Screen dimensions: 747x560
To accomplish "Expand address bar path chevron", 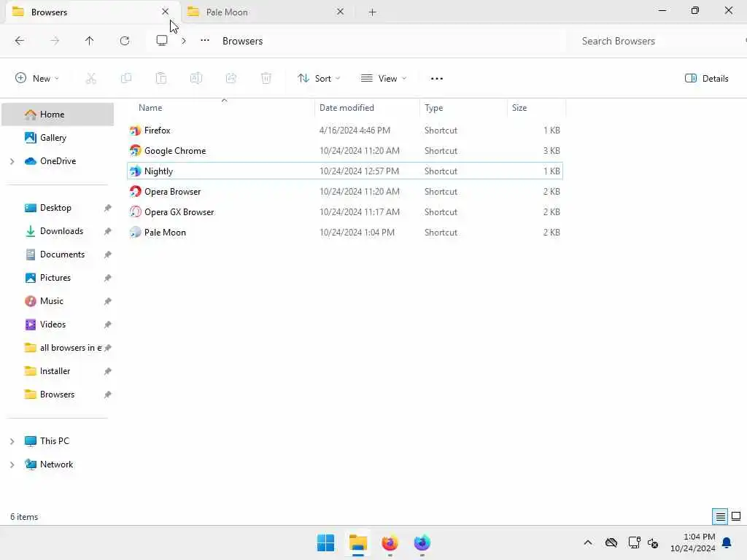I will coord(184,41).
